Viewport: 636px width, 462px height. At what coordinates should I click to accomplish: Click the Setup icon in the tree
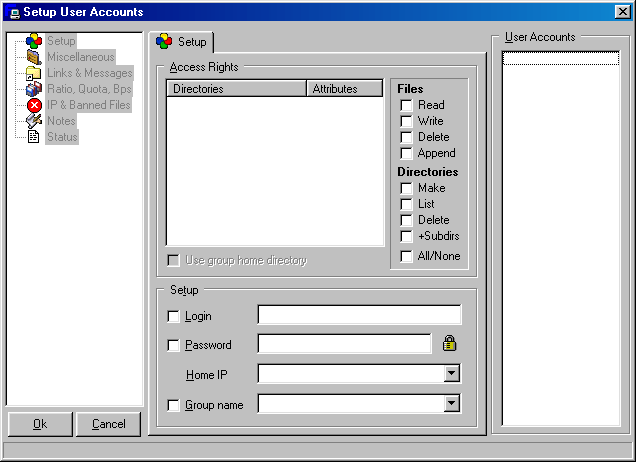[x=34, y=41]
